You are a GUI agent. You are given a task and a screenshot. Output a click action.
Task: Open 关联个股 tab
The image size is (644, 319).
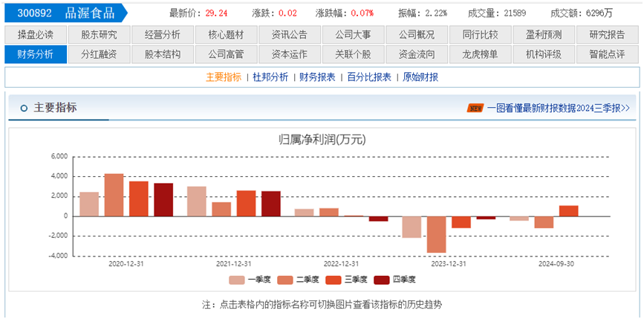coord(354,54)
